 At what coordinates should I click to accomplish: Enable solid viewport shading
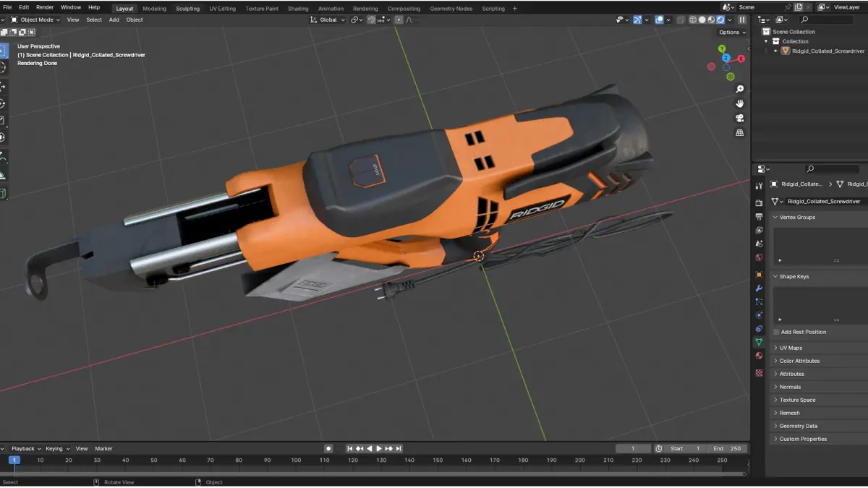(x=702, y=20)
